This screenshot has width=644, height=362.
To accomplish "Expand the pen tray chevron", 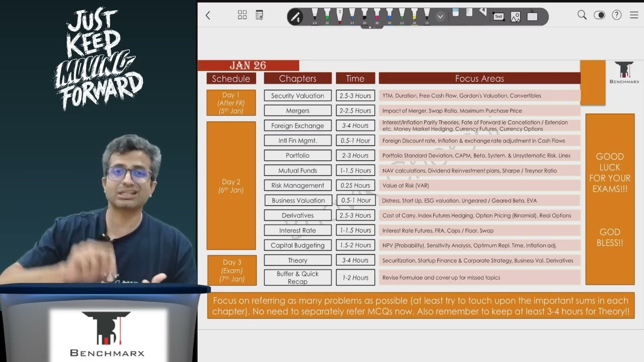I will click(x=440, y=17).
